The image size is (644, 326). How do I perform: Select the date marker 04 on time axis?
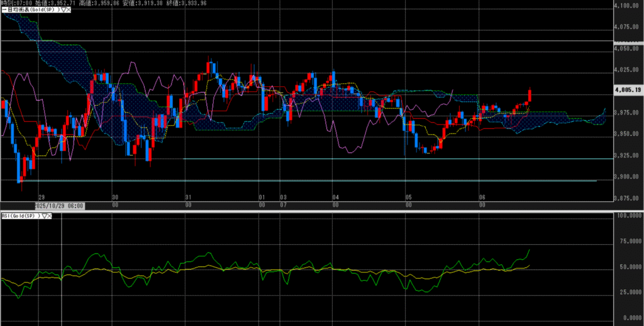(335, 197)
